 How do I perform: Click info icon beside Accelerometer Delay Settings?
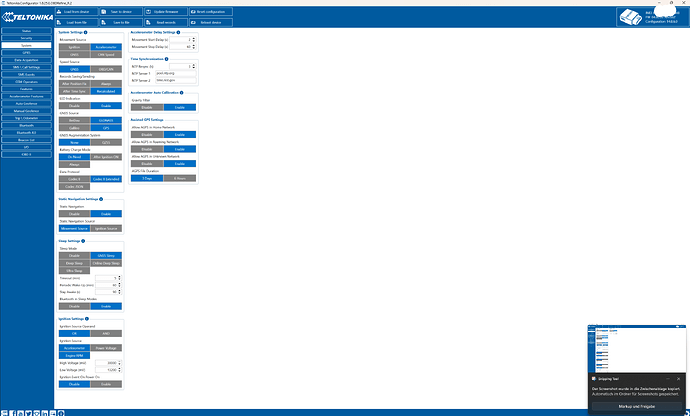click(178, 33)
